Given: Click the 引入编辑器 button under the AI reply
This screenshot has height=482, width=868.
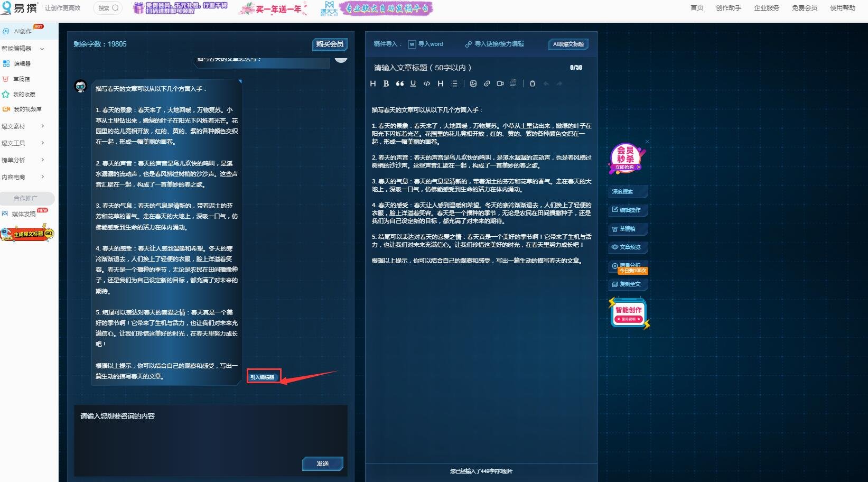Looking at the screenshot, I should point(263,377).
